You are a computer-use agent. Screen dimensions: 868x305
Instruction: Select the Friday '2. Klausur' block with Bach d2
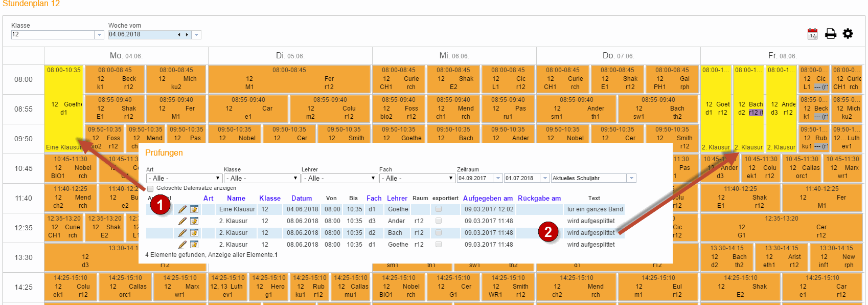coord(748,108)
